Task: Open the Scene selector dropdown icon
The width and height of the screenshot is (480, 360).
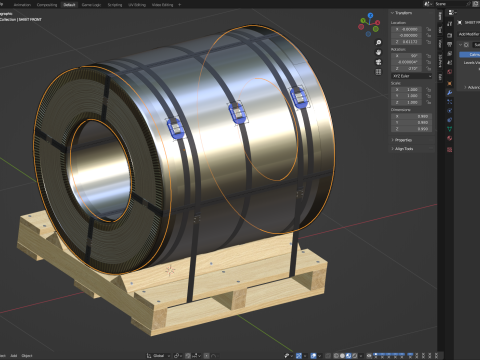Action: [x=428, y=4]
